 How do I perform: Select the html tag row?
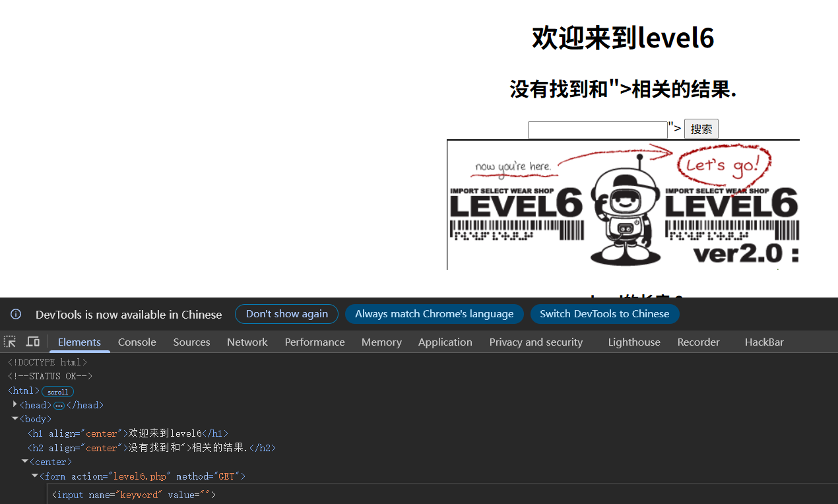pos(24,391)
